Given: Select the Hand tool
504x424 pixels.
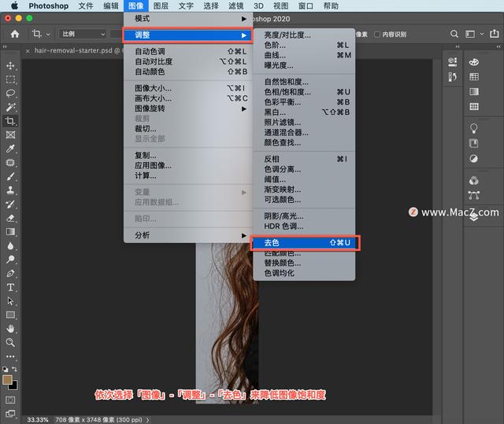Looking at the screenshot, I should click(10, 329).
